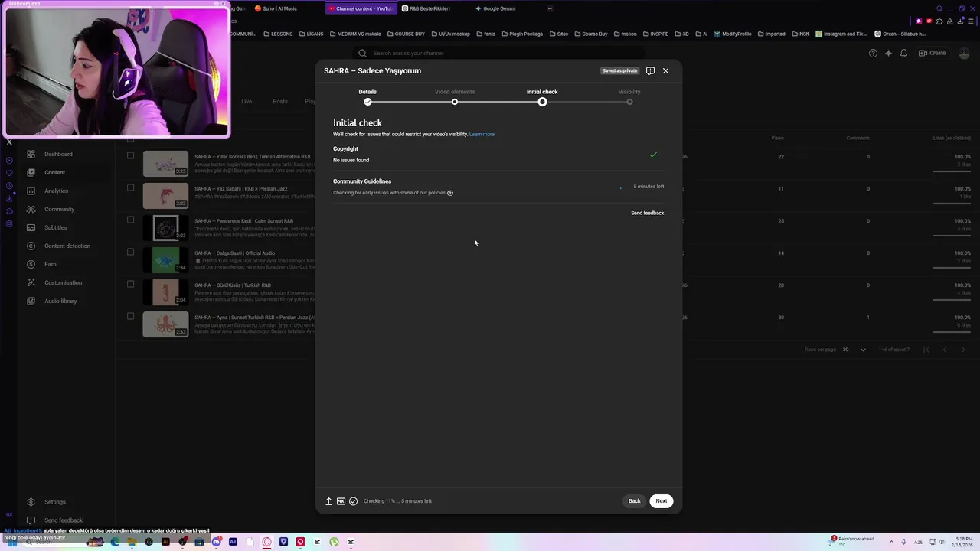
Task: Click the Next button
Action: [x=661, y=501]
